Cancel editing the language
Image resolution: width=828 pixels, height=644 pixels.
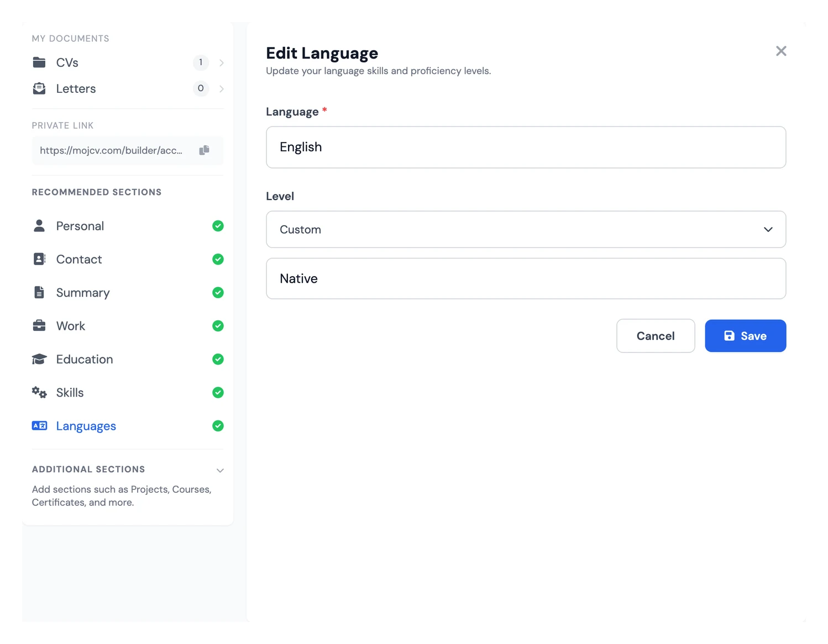[656, 336]
